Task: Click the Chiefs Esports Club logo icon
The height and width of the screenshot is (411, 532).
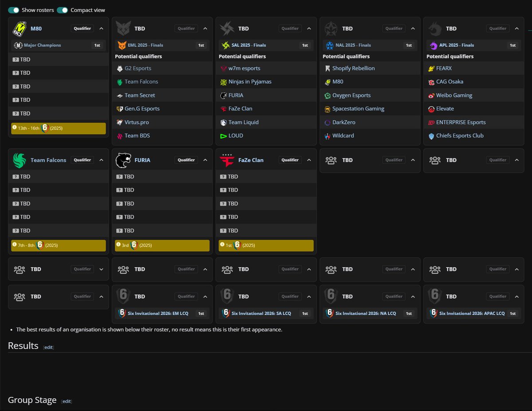Action: [431, 136]
